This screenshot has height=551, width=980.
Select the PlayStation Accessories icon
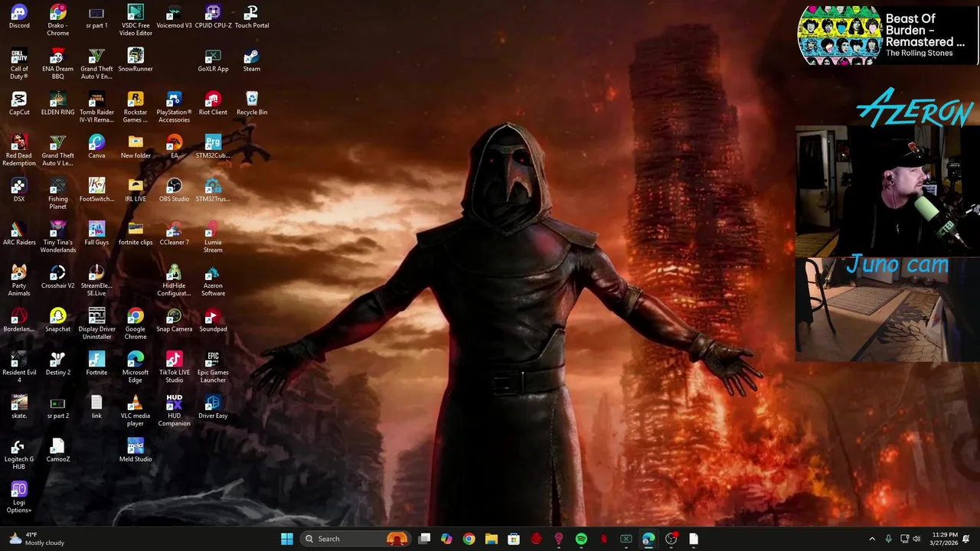point(174,108)
